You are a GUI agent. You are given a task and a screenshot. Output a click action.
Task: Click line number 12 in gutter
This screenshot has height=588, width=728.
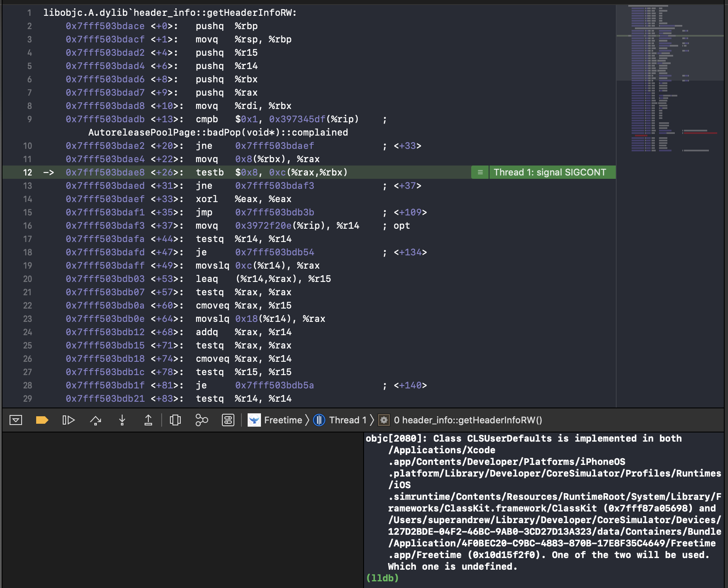(x=27, y=172)
